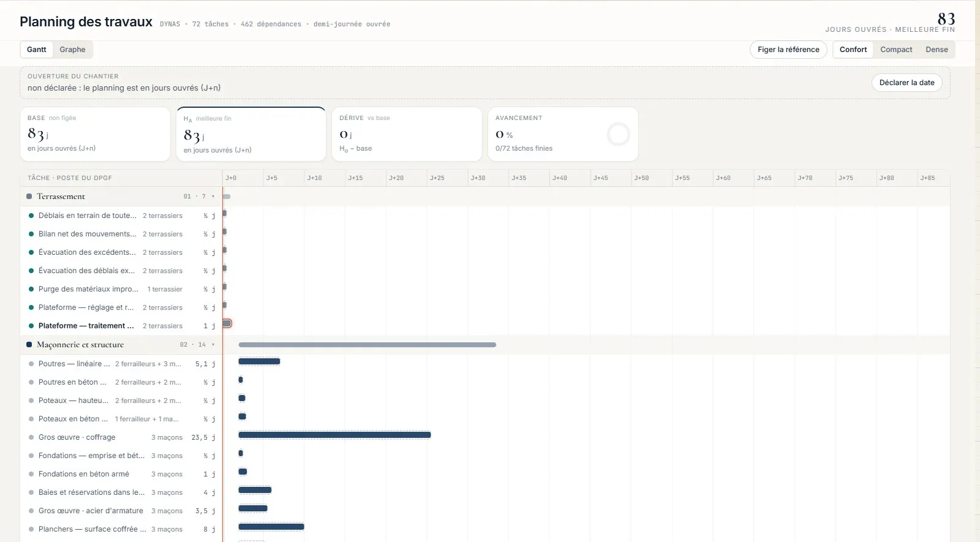Click status dot of Poteaux — hauteur task
The height and width of the screenshot is (542, 980).
click(x=31, y=401)
